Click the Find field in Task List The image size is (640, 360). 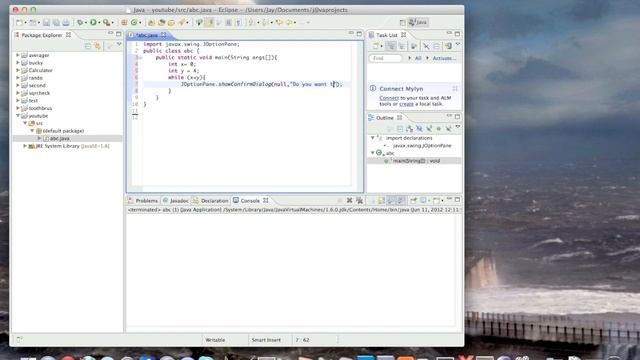click(385, 58)
